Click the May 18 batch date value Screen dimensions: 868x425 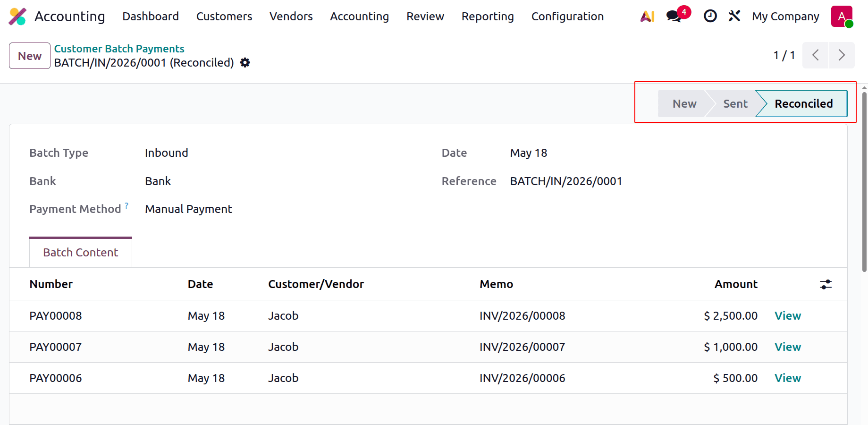tap(529, 153)
